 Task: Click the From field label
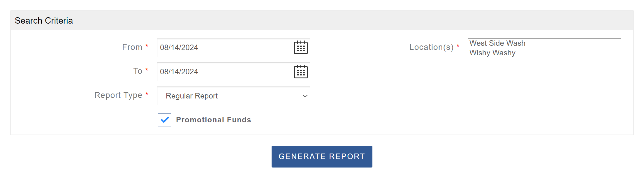(132, 47)
